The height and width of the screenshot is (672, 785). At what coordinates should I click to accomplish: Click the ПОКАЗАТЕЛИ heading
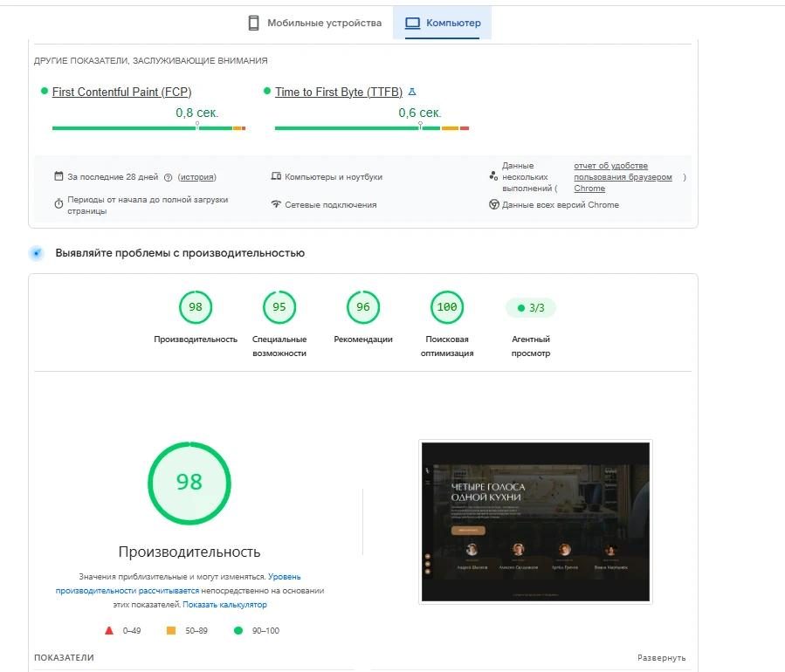click(x=64, y=657)
